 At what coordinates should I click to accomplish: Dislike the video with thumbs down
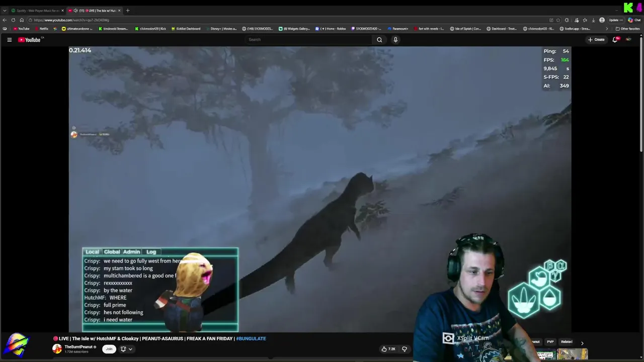point(404,349)
